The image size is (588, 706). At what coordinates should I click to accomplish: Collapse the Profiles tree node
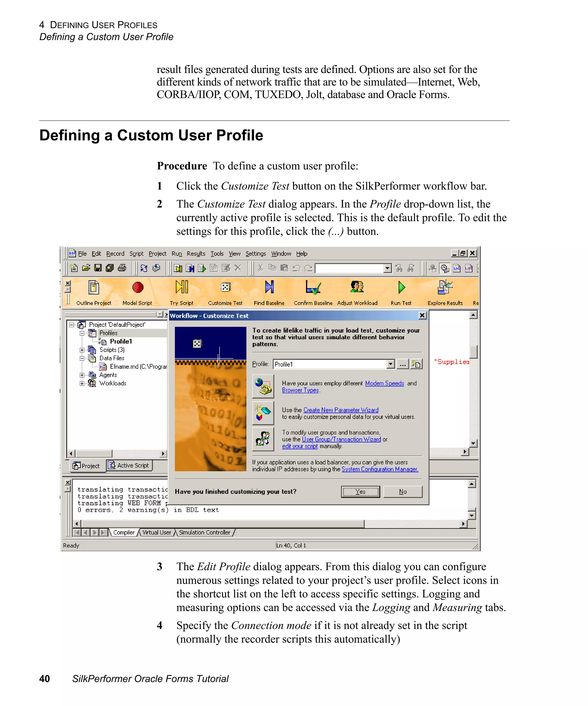pyautogui.click(x=82, y=333)
